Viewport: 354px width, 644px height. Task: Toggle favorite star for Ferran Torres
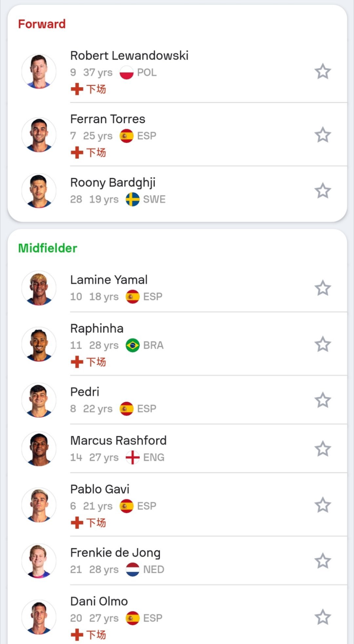point(323,135)
